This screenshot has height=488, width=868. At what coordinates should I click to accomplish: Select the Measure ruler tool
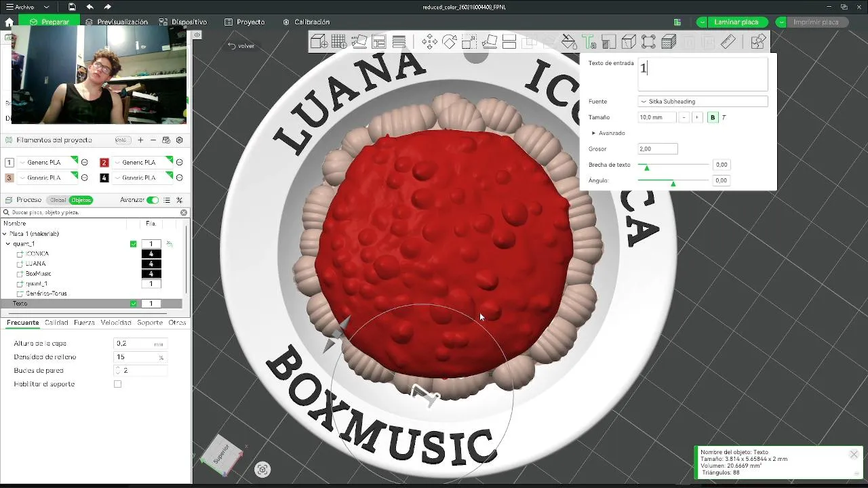pos(728,42)
